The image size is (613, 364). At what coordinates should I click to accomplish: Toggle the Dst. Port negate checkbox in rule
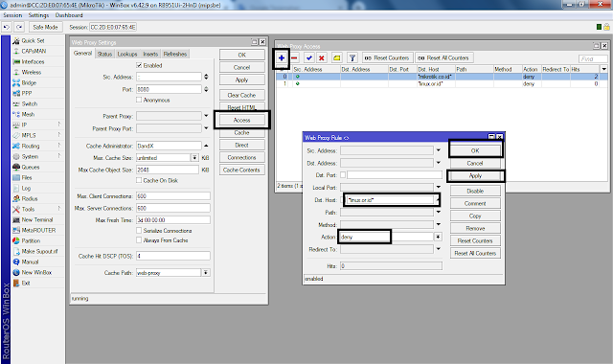pyautogui.click(x=343, y=175)
